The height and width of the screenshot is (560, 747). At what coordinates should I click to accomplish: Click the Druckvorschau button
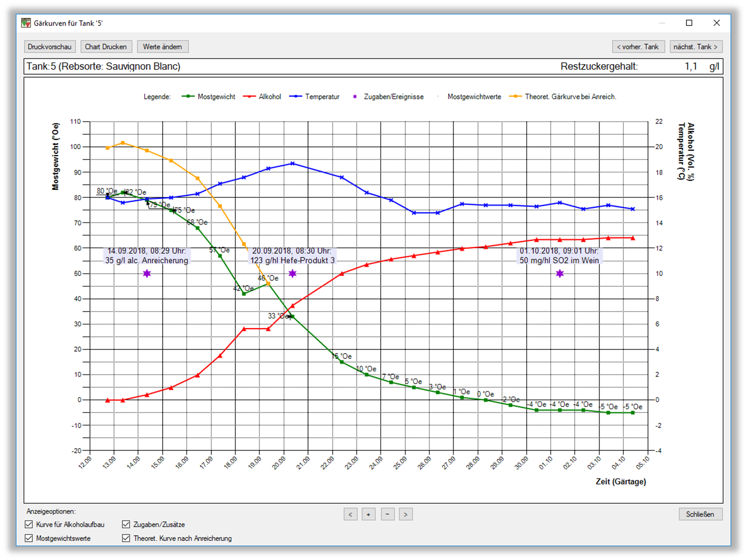pyautogui.click(x=49, y=47)
